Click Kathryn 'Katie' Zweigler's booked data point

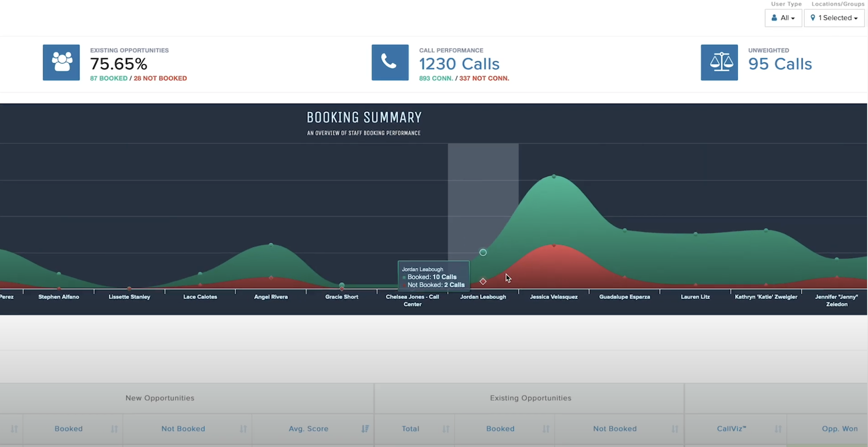(x=766, y=230)
